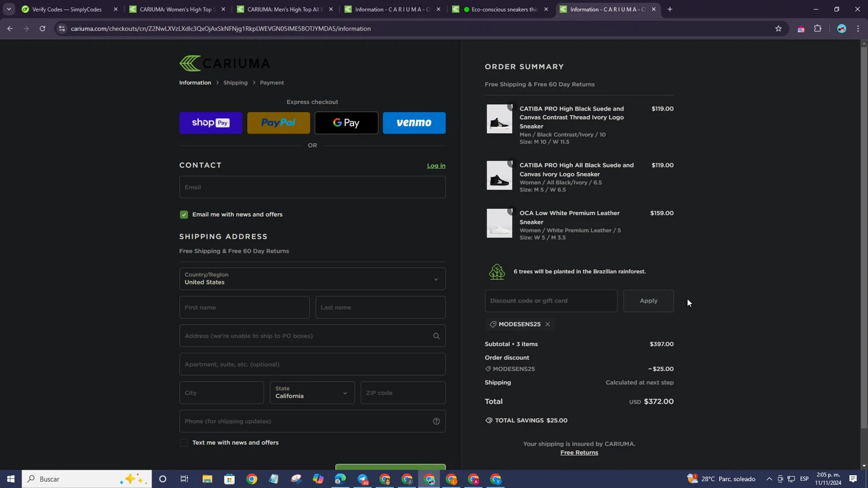Show hidden system tray icons
The height and width of the screenshot is (488, 868).
[769, 479]
